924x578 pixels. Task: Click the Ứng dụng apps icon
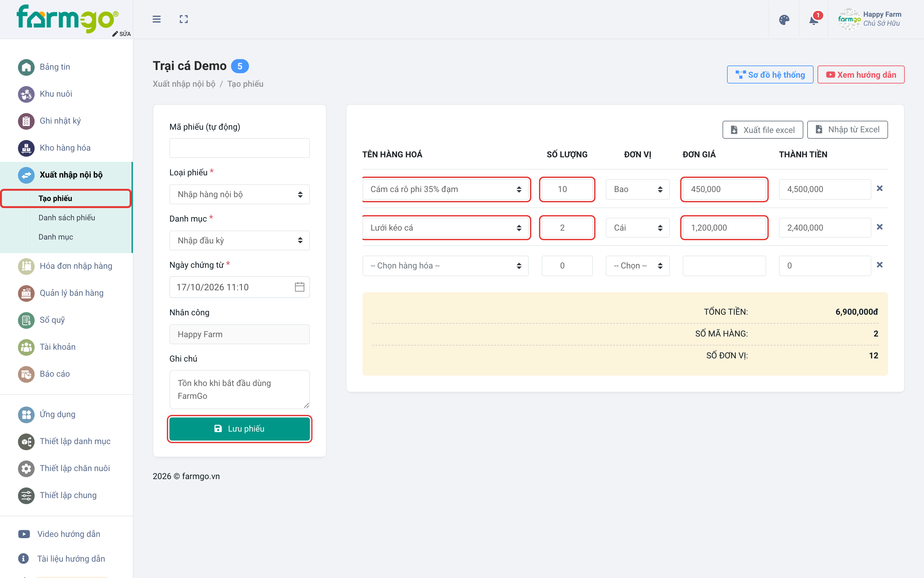click(x=26, y=415)
